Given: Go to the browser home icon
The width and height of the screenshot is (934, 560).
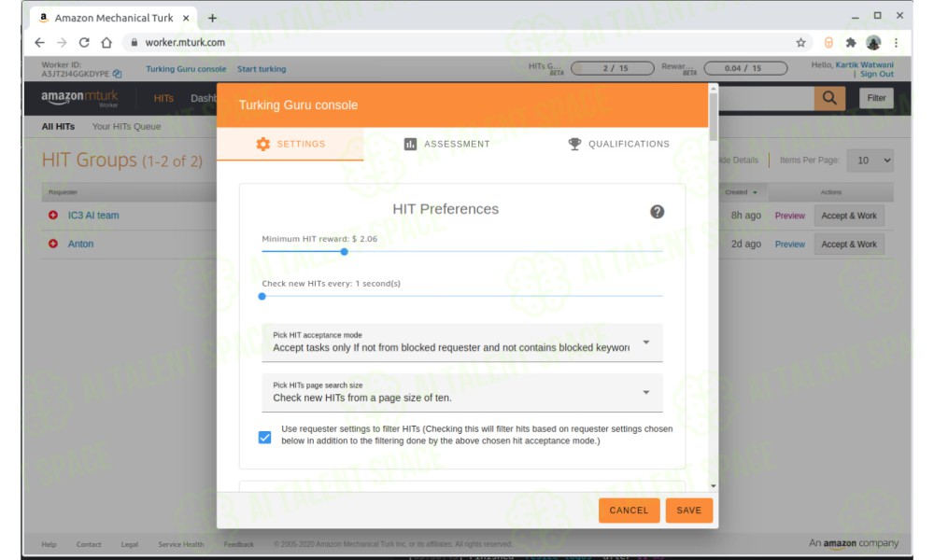Looking at the screenshot, I should (x=106, y=42).
